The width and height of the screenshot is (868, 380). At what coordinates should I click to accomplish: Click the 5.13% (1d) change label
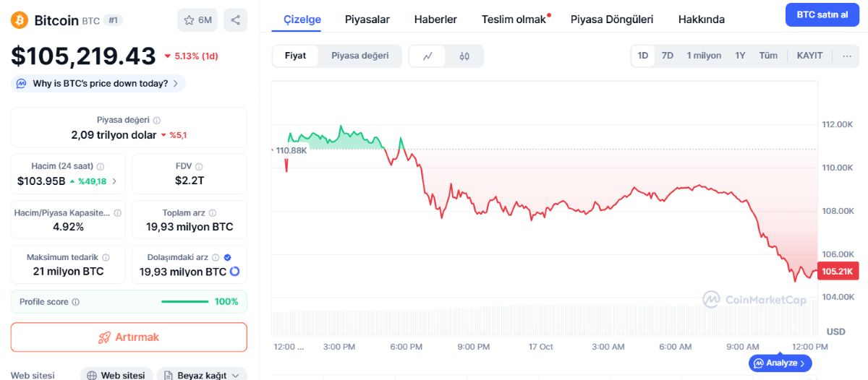(192, 56)
